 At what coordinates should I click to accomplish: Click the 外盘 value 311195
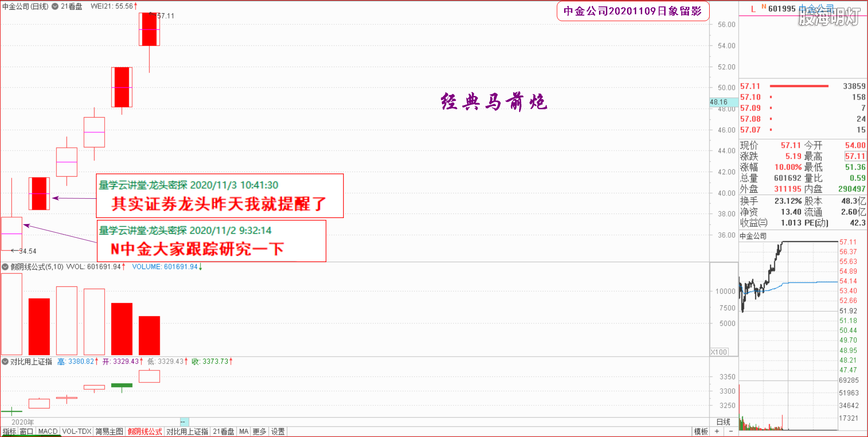(x=788, y=189)
